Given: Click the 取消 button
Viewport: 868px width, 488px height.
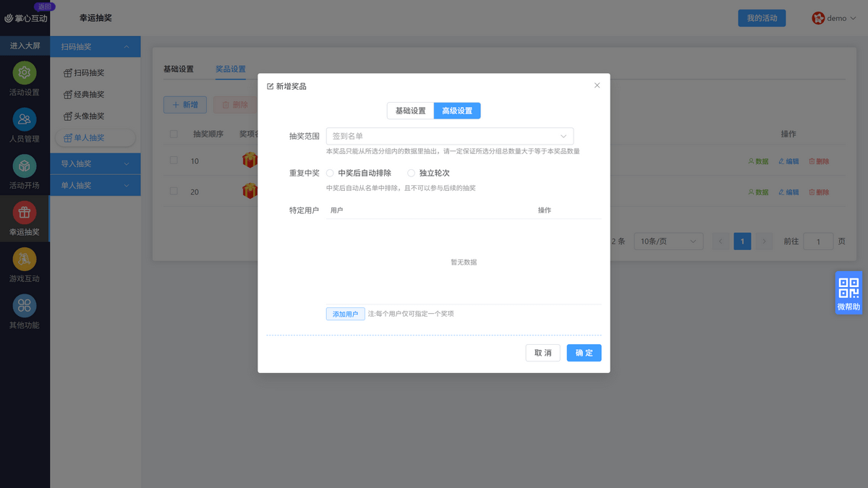Looking at the screenshot, I should click(542, 353).
